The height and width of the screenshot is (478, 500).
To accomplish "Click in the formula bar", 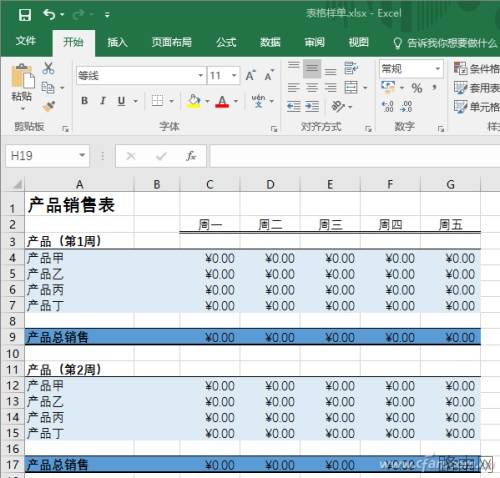I will [x=354, y=156].
